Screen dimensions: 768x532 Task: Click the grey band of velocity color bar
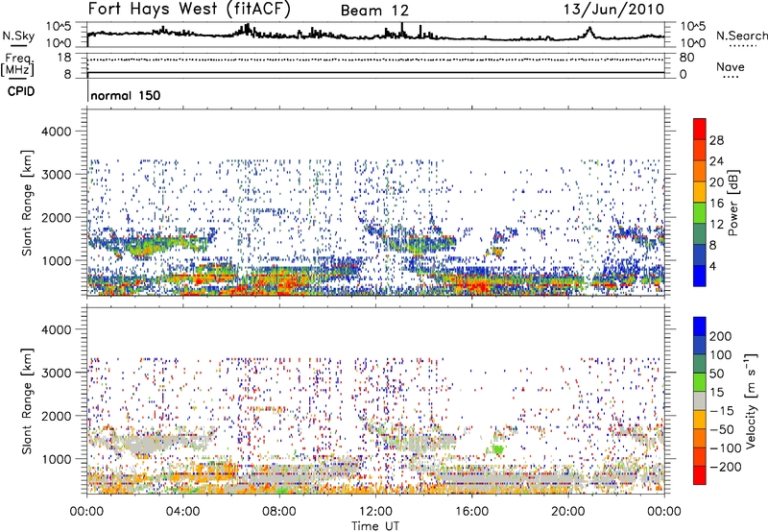[x=700, y=400]
